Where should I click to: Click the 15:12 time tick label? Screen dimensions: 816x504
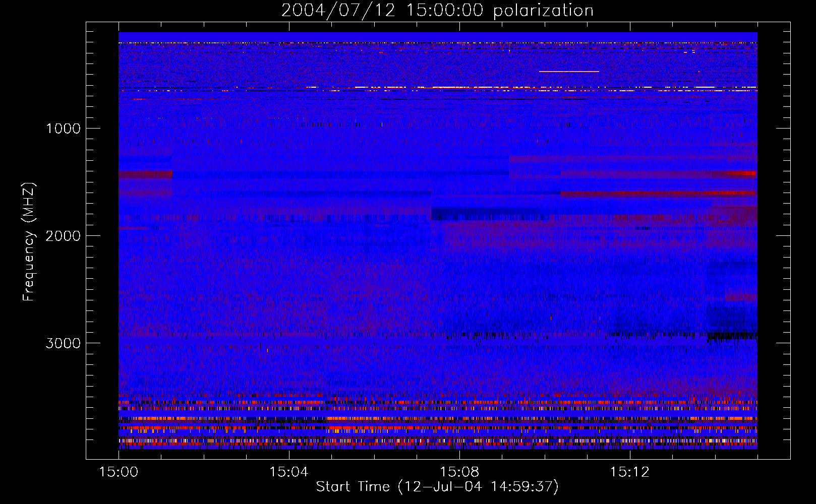pyautogui.click(x=630, y=472)
